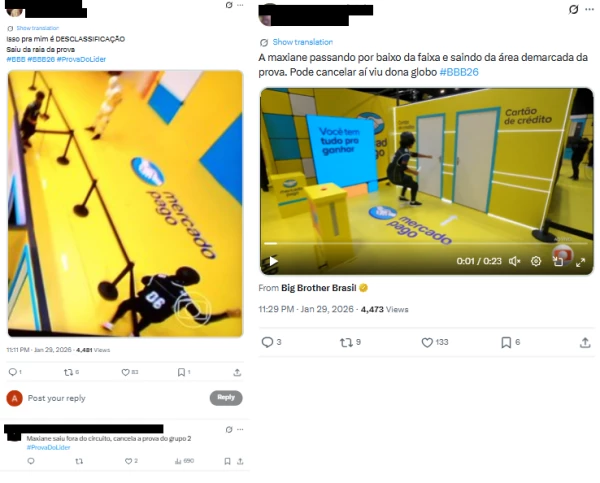Image resolution: width=600 pixels, height=483 pixels.
Task: Unmute the video with the speaker icon
Action: point(514,261)
